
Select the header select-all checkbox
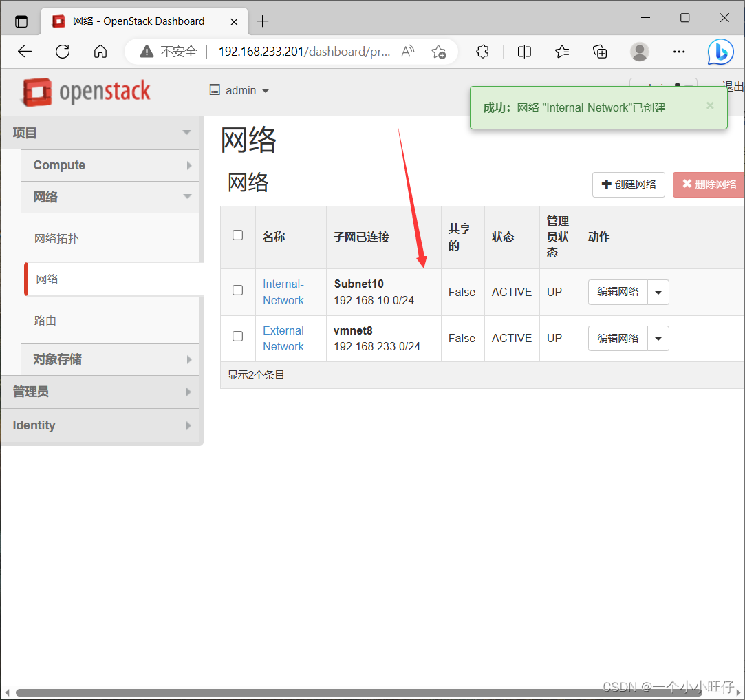click(237, 234)
